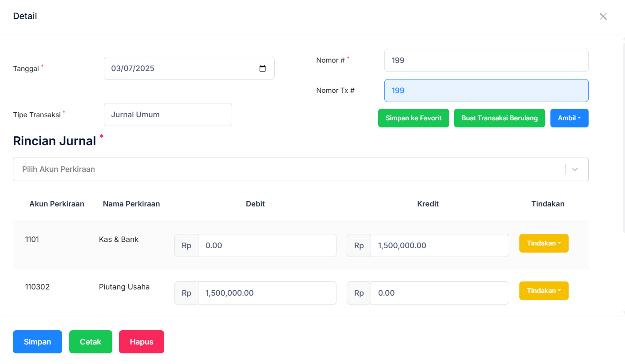
Task: Delete the journal with Hapus
Action: (x=141, y=342)
